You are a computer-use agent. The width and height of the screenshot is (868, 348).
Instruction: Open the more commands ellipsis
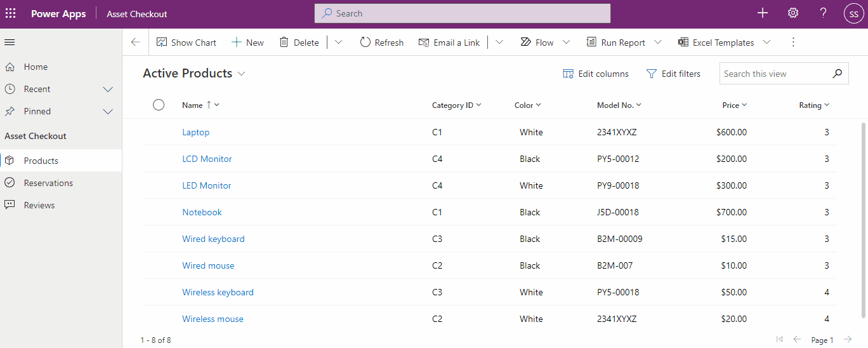(x=792, y=43)
